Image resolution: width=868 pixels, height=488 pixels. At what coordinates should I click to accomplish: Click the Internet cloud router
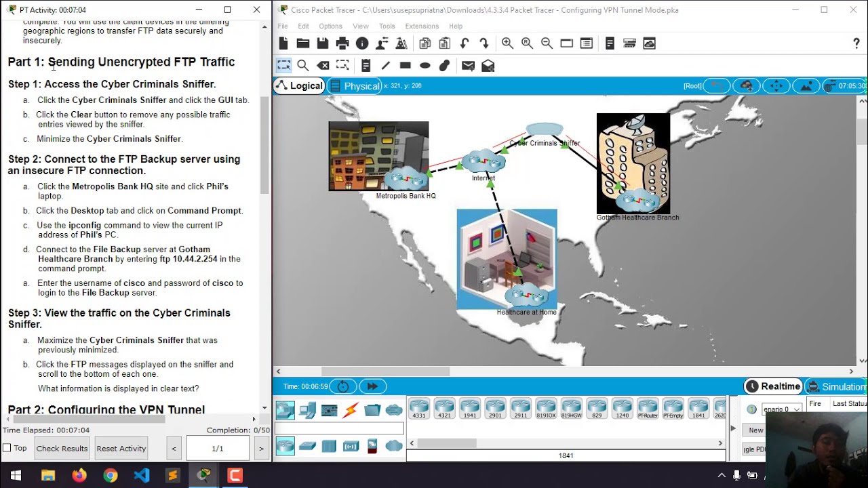[x=484, y=163]
